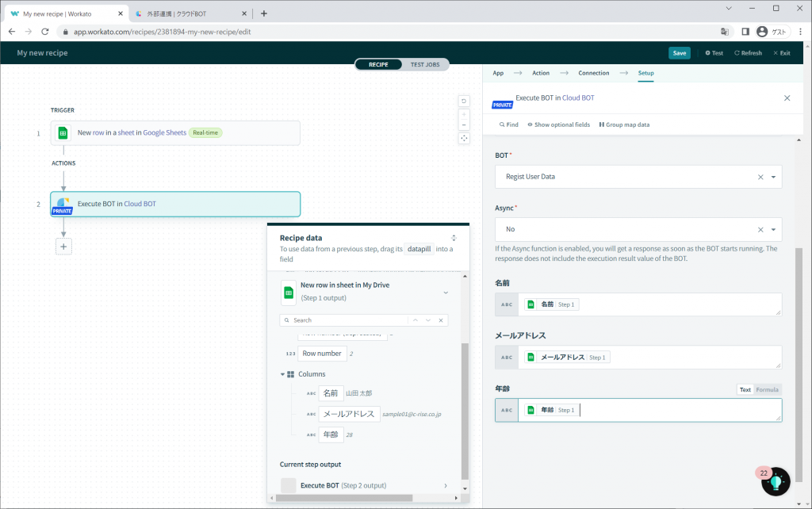Switch 年齢 field to Text mode
Viewport: 812px width, 509px height.
pos(745,390)
